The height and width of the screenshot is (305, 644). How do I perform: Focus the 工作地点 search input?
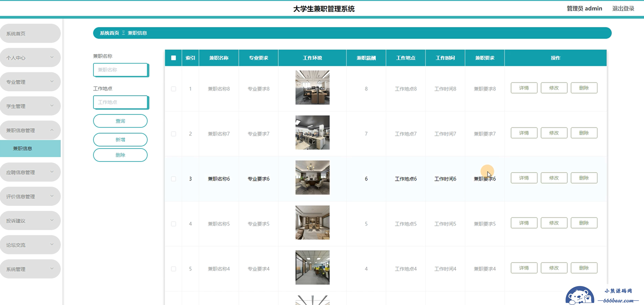tap(121, 102)
